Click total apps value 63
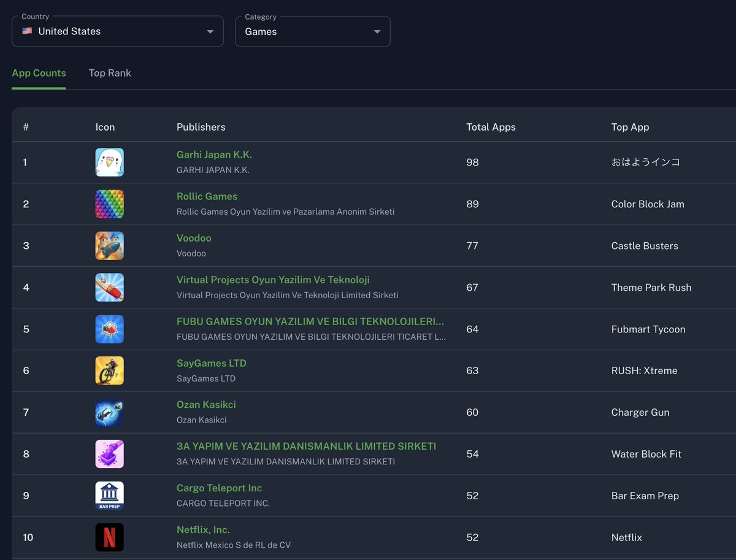 click(x=472, y=371)
